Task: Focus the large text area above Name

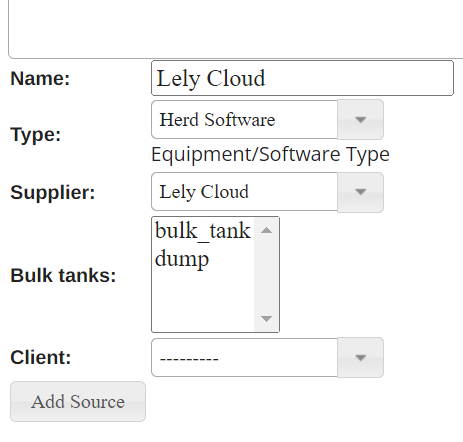Action: pos(236,29)
